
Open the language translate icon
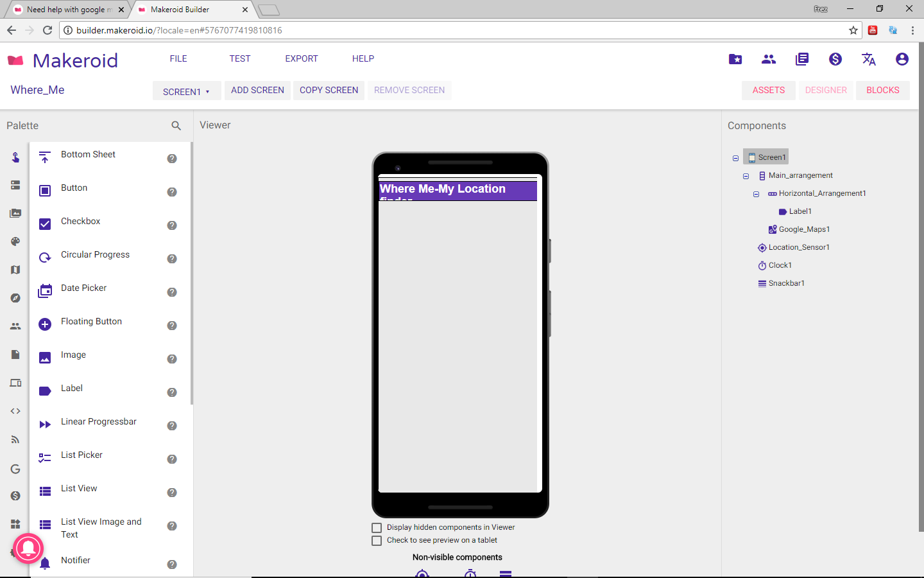click(x=869, y=59)
